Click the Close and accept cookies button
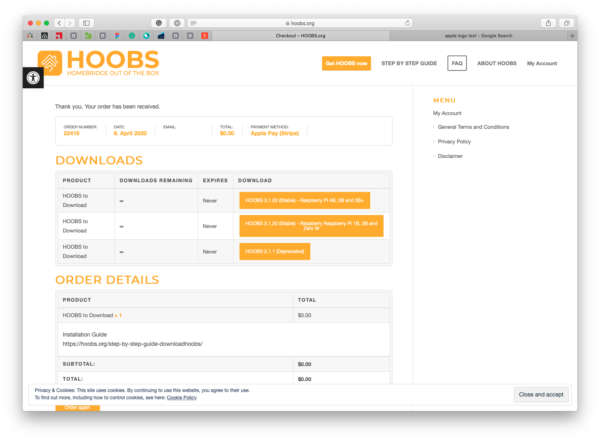The image size is (600, 441). click(541, 394)
